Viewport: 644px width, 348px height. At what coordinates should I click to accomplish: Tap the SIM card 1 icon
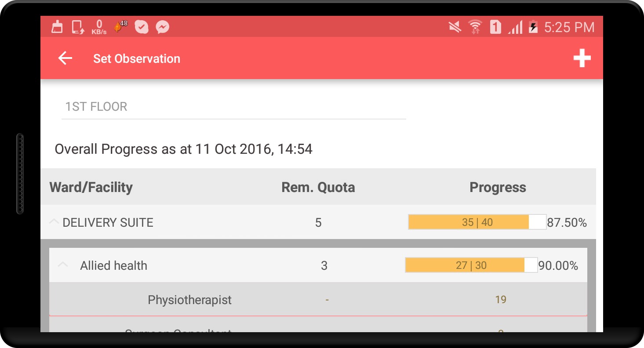pyautogui.click(x=495, y=27)
